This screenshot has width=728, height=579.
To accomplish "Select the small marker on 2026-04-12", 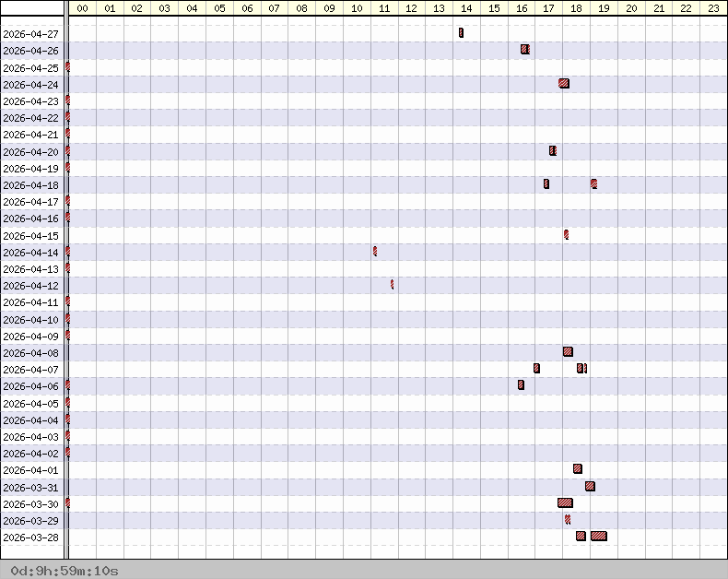I will click(392, 285).
